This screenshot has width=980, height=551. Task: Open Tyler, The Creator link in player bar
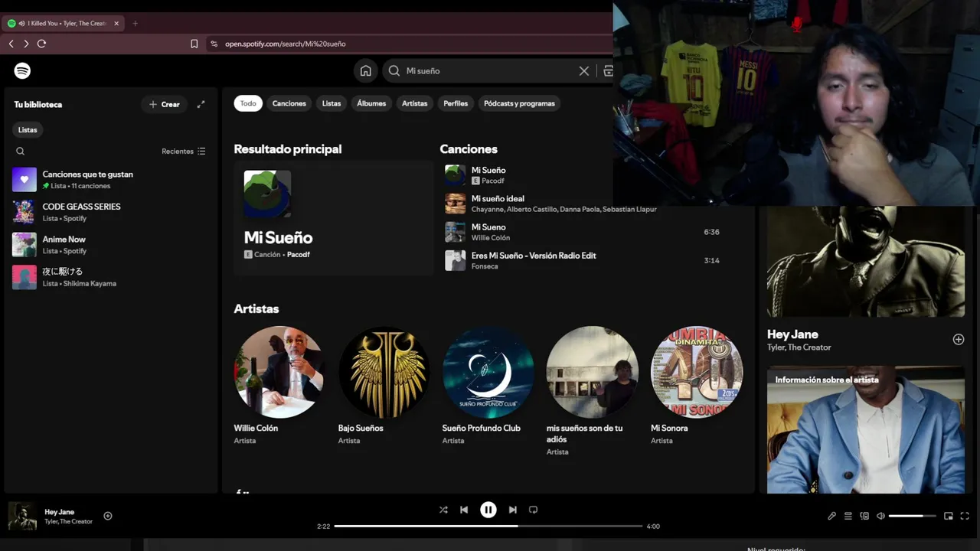point(68,522)
